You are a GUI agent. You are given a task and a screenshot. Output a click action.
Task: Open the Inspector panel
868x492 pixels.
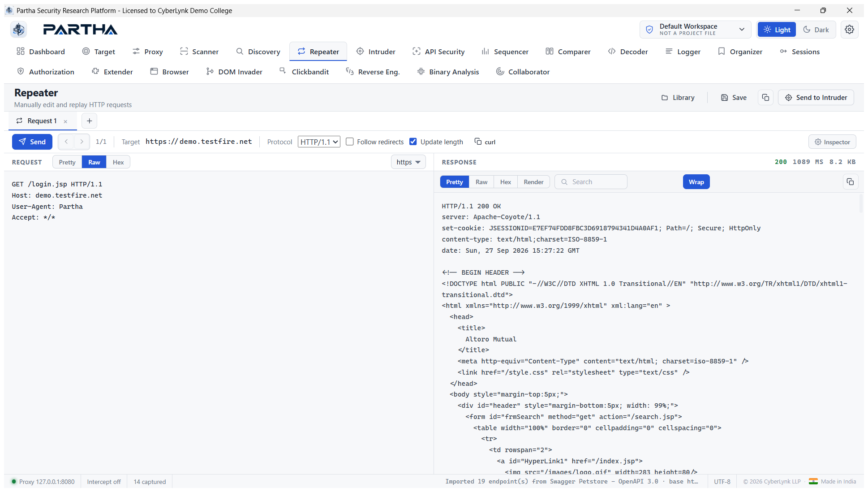coord(832,142)
